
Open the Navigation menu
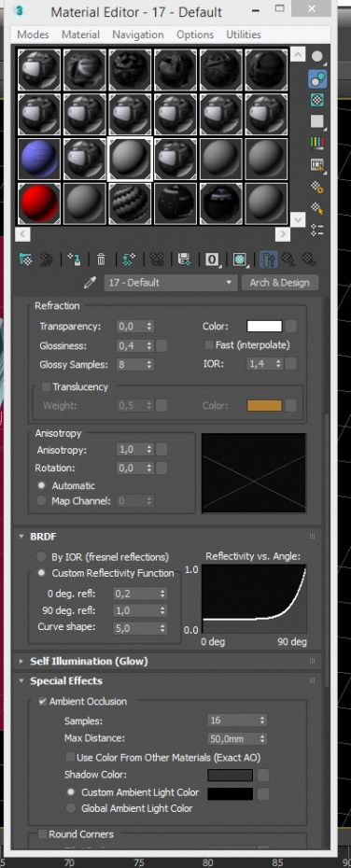(138, 35)
